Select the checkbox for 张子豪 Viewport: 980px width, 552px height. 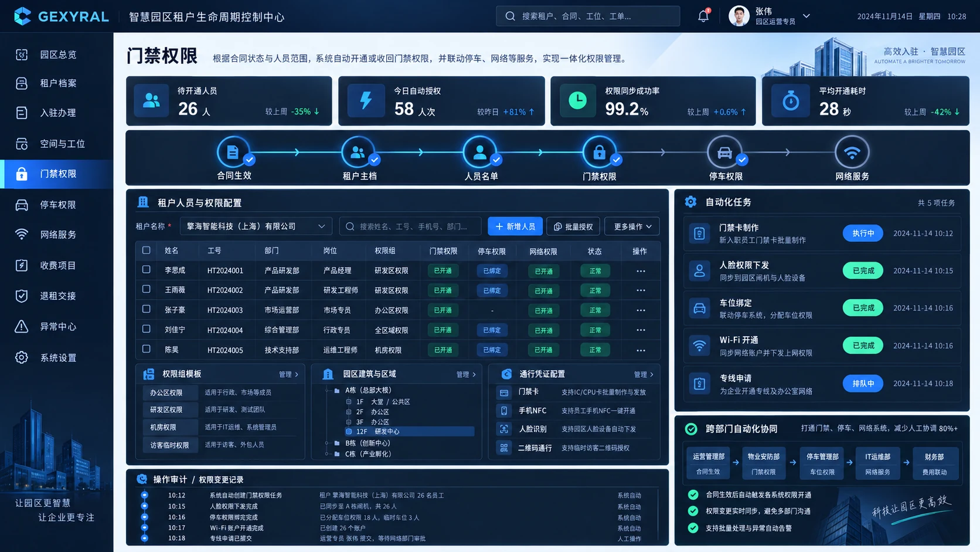[147, 309]
